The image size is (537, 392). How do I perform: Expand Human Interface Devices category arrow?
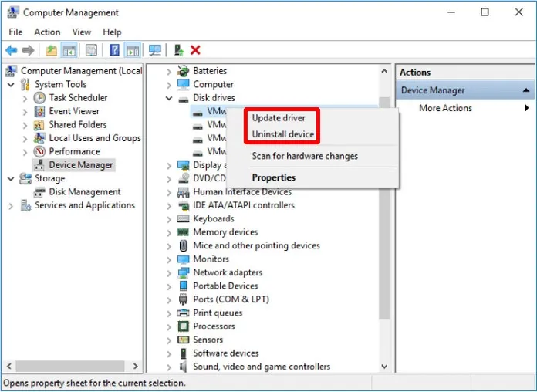[169, 192]
